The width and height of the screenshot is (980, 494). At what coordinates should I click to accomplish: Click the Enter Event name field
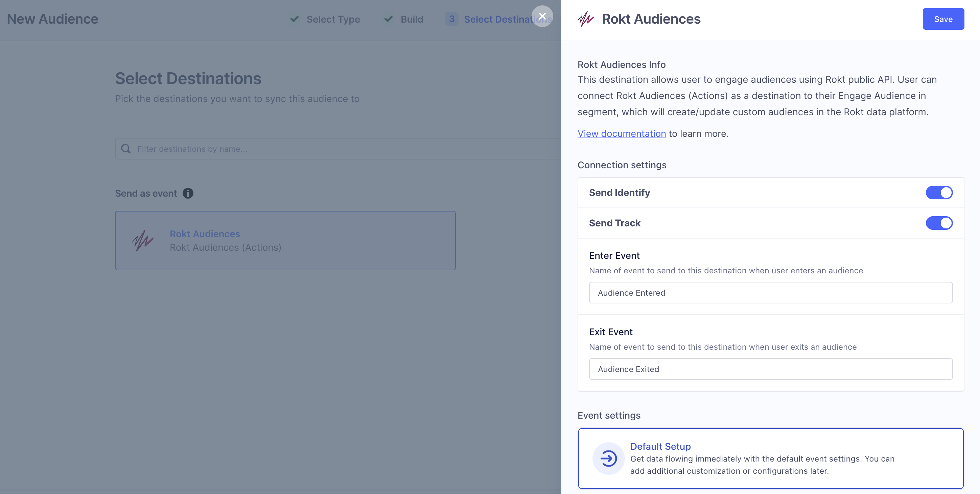tap(771, 293)
